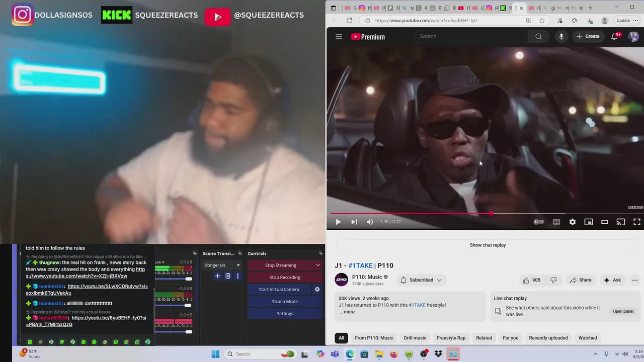The height and width of the screenshot is (362, 644).
Task: Open the live chat replay panel
Action: 623,311
